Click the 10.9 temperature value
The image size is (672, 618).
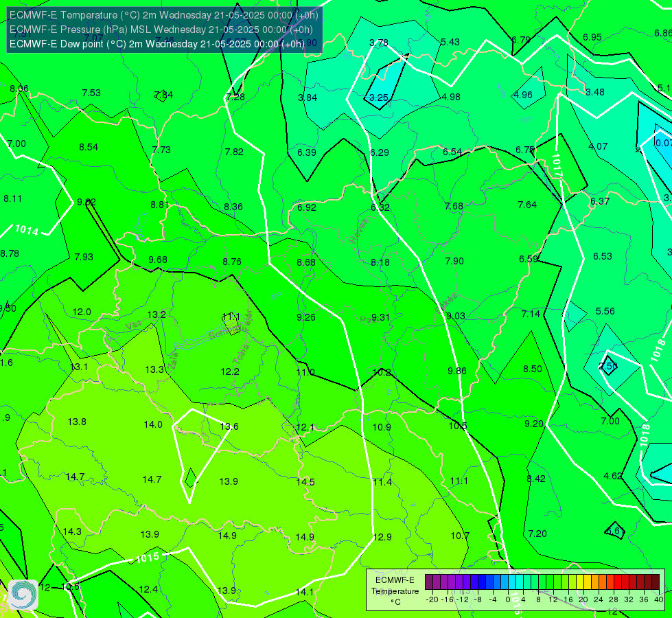(x=382, y=427)
